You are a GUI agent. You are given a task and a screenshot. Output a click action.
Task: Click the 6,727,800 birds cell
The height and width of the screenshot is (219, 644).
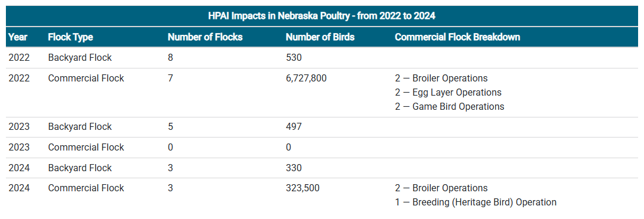[x=307, y=78]
